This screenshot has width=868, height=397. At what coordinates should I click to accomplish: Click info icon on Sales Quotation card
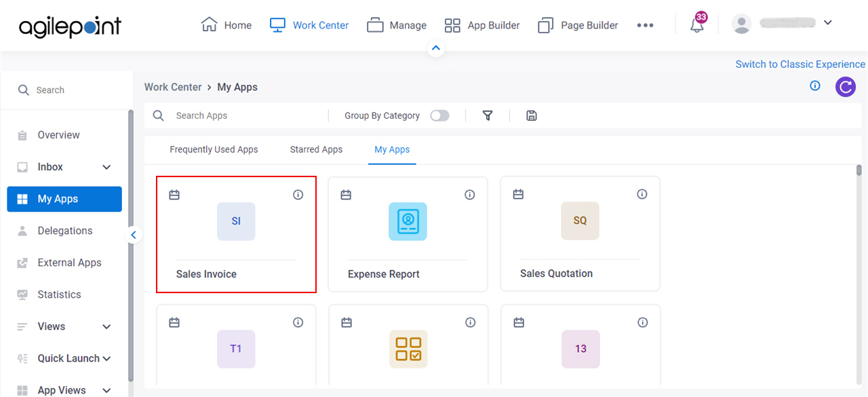coord(642,194)
